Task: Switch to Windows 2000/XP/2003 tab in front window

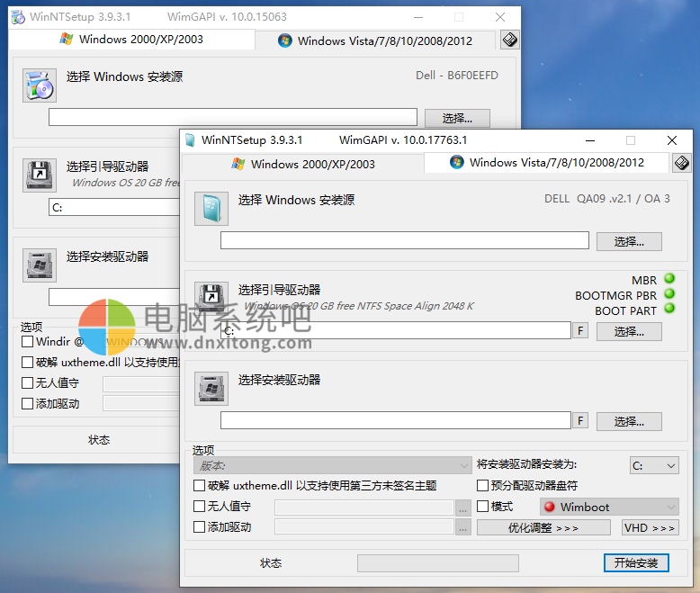Action: point(303,164)
